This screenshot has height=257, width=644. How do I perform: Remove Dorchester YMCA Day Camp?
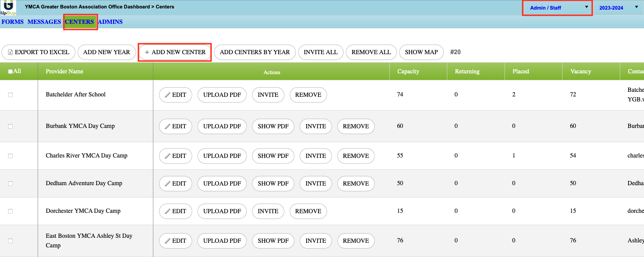(308, 211)
